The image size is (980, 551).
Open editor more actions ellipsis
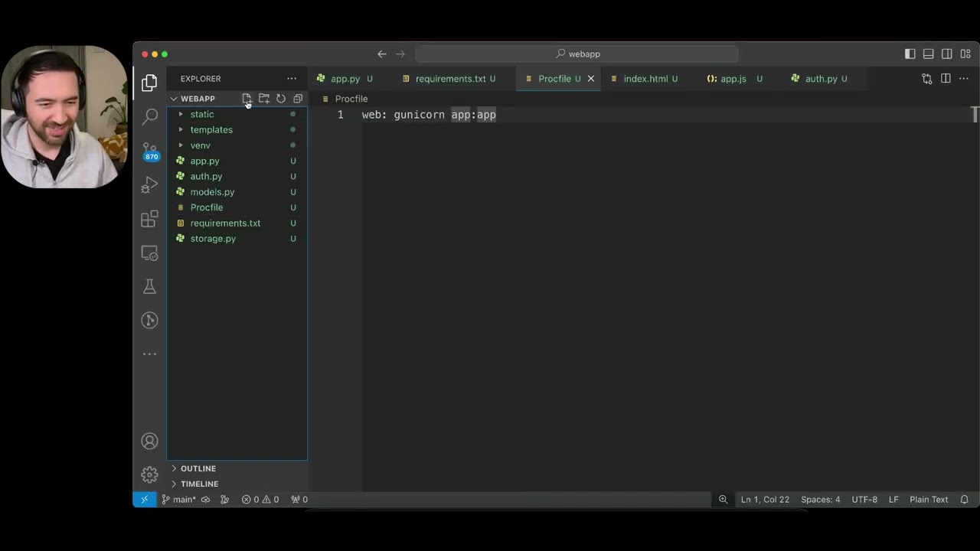pyautogui.click(x=964, y=79)
